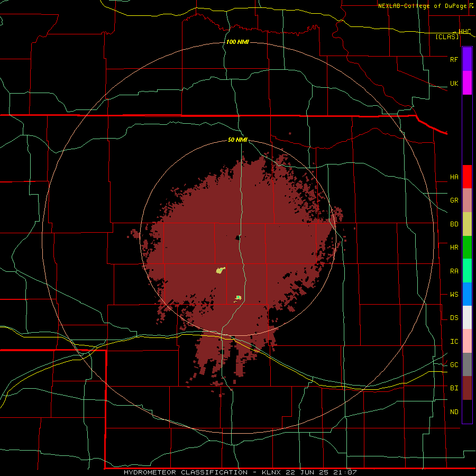The height and width of the screenshot is (476, 476).
Task: Click the RF legend label
Action: (x=454, y=59)
